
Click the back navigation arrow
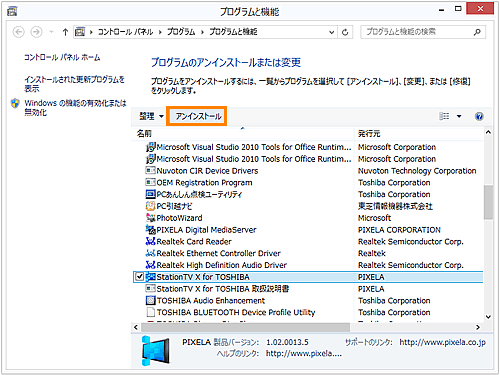19,32
